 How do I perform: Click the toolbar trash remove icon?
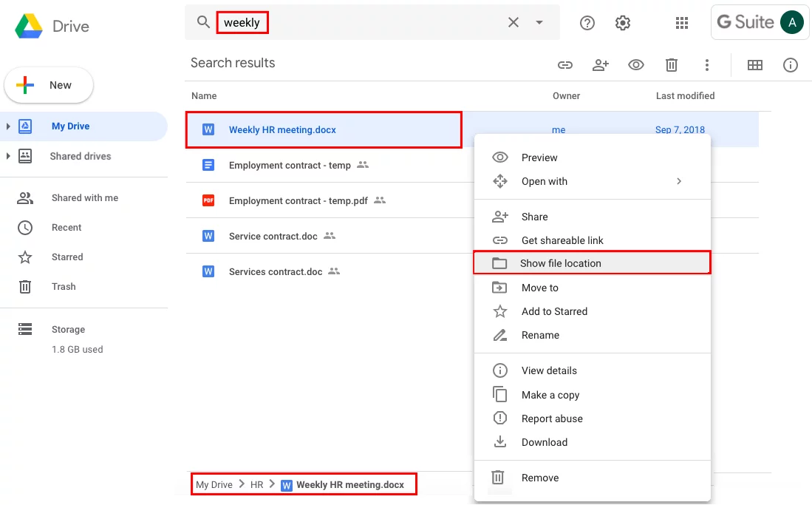click(671, 65)
